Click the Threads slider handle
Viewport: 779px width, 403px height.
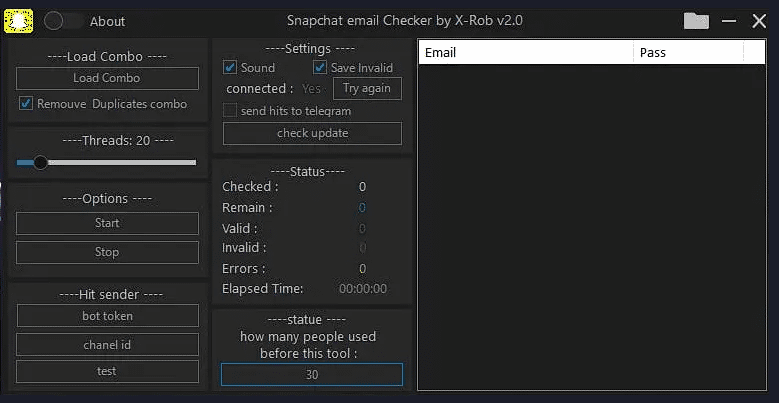click(40, 162)
